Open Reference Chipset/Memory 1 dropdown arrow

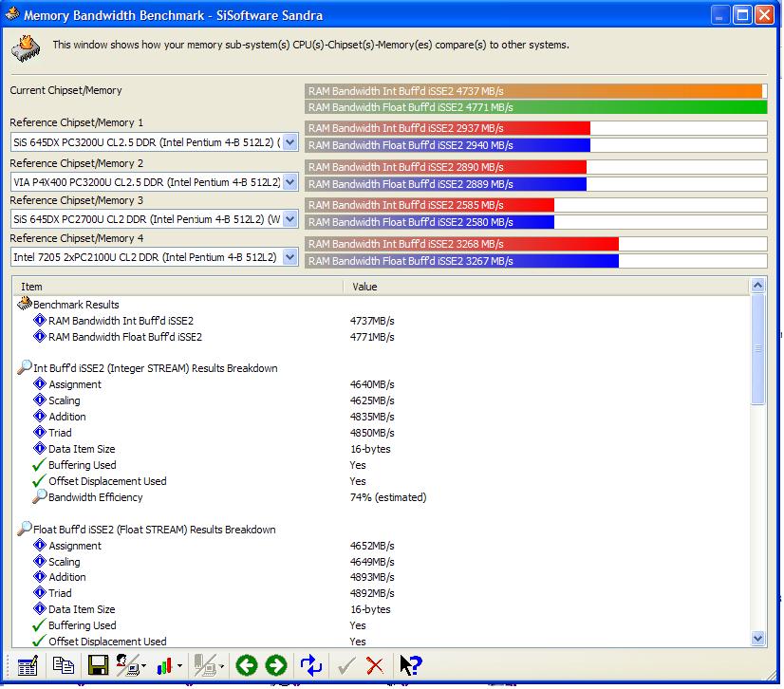(290, 142)
